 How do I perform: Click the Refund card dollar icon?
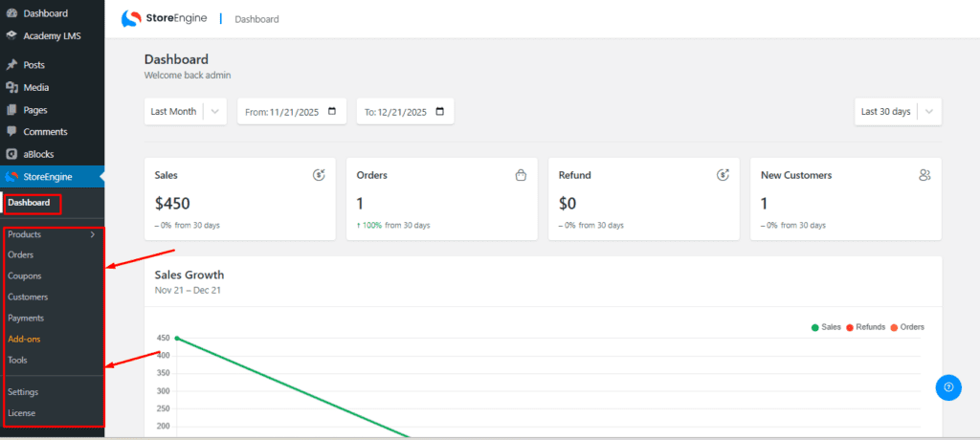(724, 176)
